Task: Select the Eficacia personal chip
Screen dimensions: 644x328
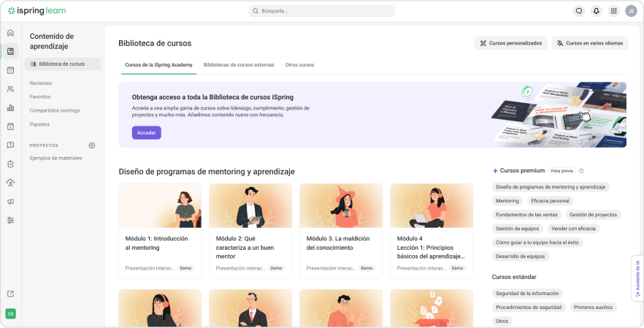Action: coord(550,201)
